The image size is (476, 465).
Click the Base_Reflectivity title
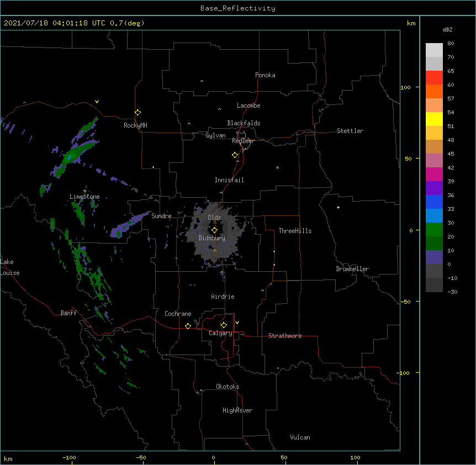point(238,8)
